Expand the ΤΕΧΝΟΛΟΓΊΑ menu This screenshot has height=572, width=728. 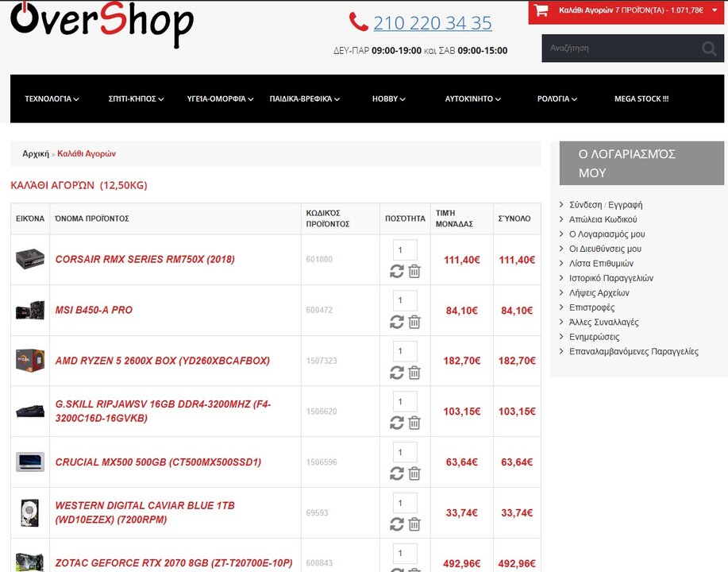click(x=52, y=99)
